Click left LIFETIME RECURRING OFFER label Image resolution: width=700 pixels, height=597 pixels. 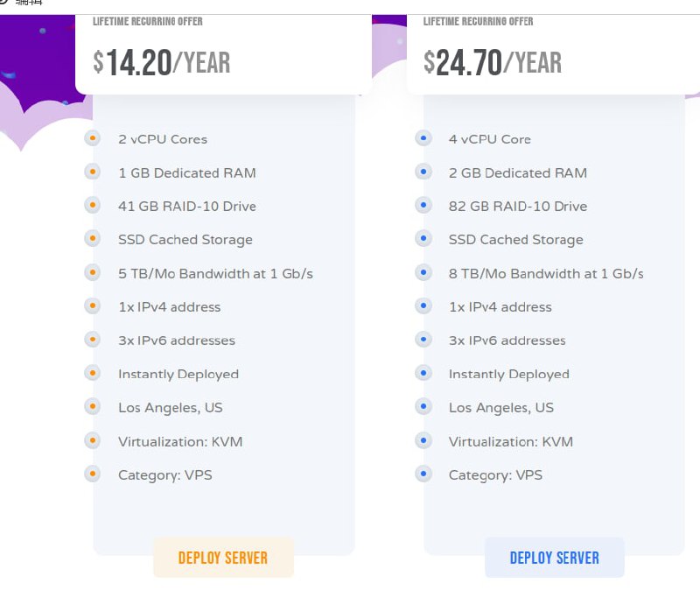[x=148, y=21]
